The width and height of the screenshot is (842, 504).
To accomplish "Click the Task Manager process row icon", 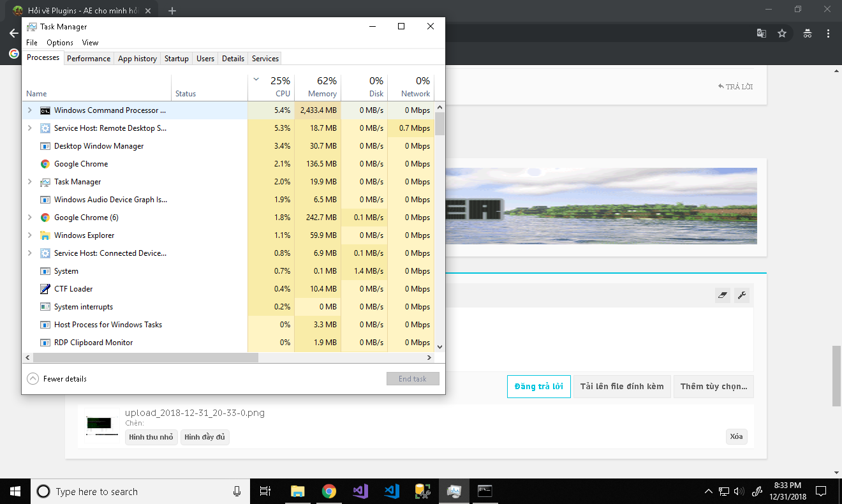I will point(45,182).
